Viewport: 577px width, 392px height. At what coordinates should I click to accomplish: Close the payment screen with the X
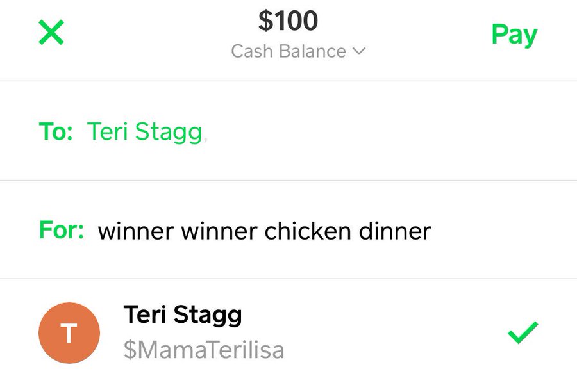click(x=51, y=33)
